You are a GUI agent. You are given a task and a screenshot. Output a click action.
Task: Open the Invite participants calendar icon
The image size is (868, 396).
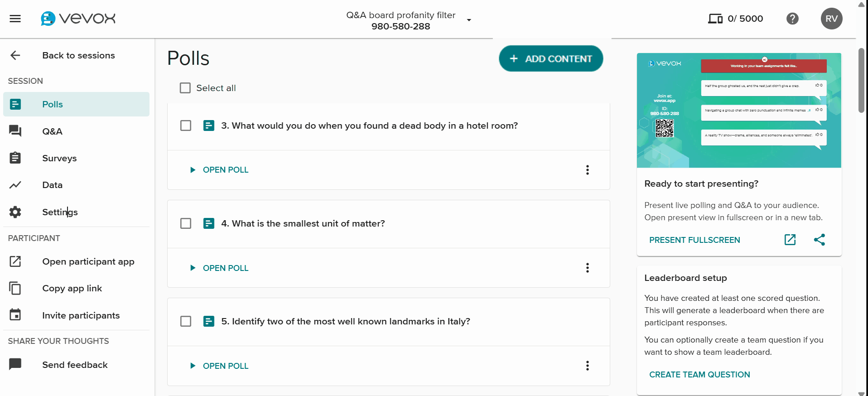tap(15, 315)
